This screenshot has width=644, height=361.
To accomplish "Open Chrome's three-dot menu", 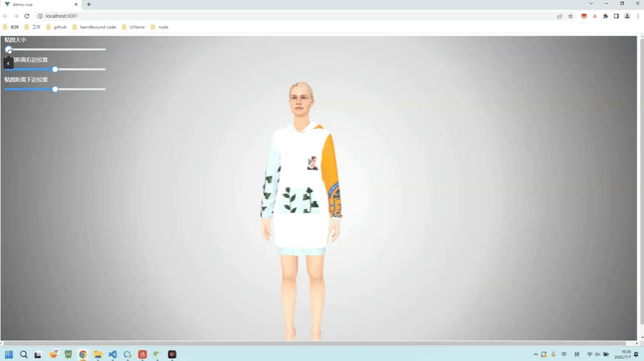I will (638, 16).
